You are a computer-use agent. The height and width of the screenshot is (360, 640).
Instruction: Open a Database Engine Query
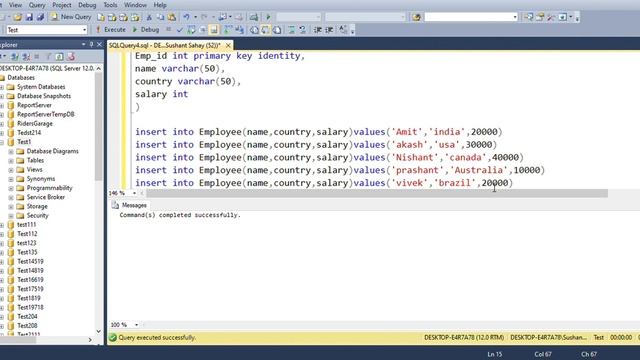[101, 17]
